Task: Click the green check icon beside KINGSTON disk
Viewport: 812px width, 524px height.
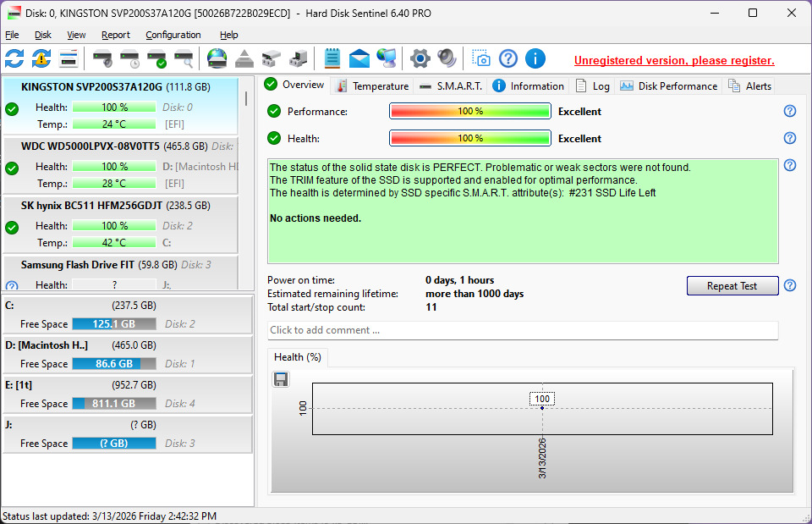Action: (x=12, y=109)
